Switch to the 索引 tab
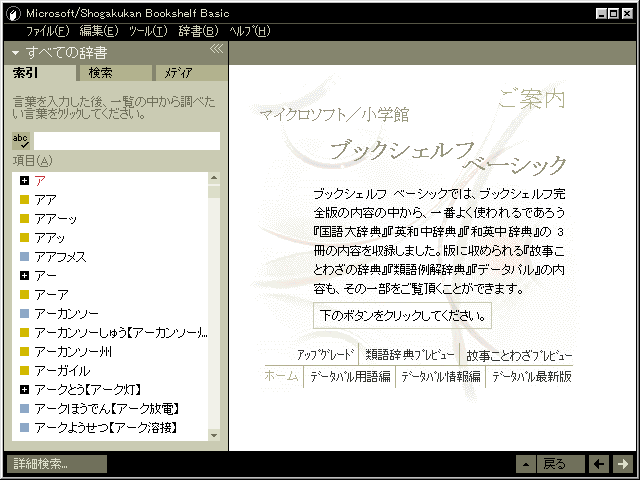The image size is (640, 480). point(40,73)
